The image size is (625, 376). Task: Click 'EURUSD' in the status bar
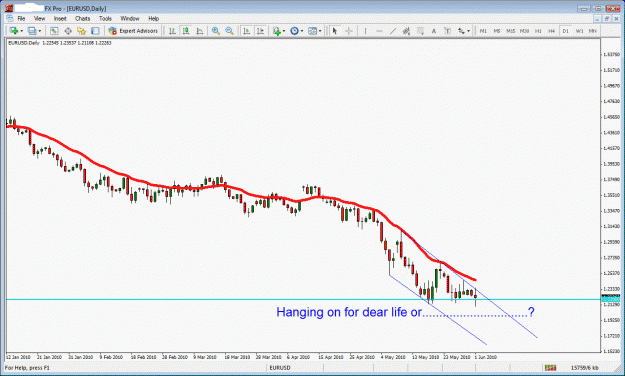pyautogui.click(x=280, y=368)
